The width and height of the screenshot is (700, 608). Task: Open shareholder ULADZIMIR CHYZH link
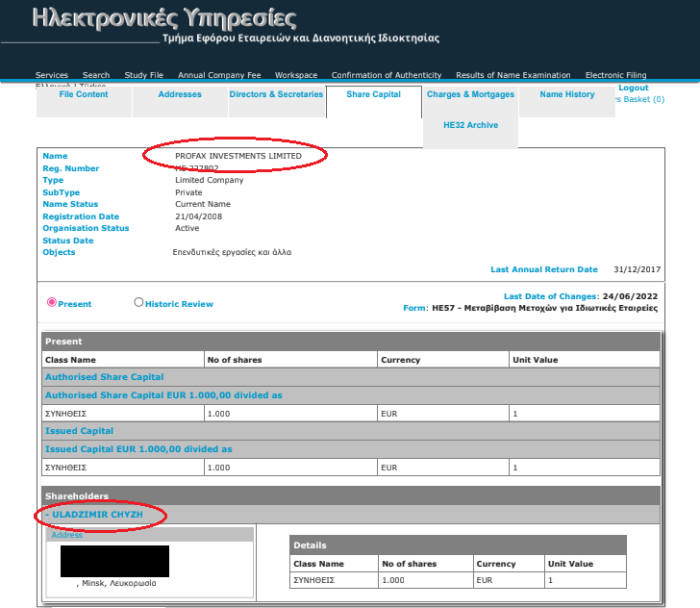click(x=97, y=516)
